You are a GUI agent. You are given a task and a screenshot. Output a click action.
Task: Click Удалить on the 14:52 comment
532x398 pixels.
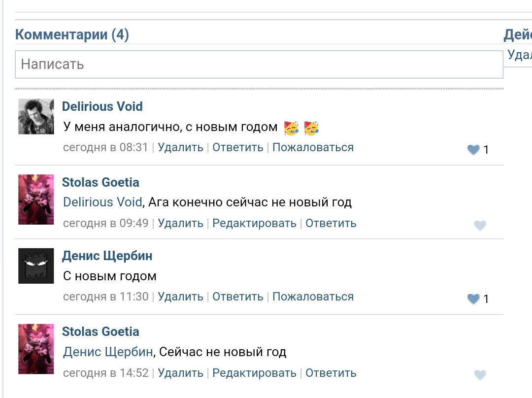[x=180, y=373]
